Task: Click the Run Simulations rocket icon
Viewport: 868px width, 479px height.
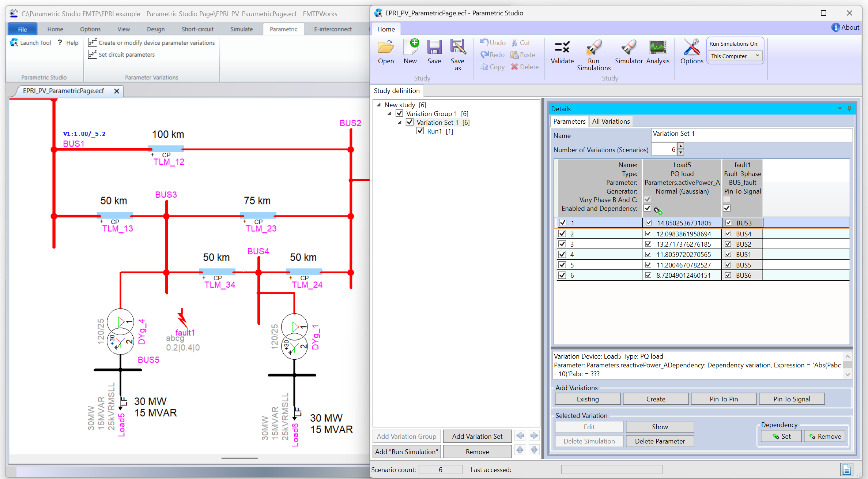Action: pos(593,48)
